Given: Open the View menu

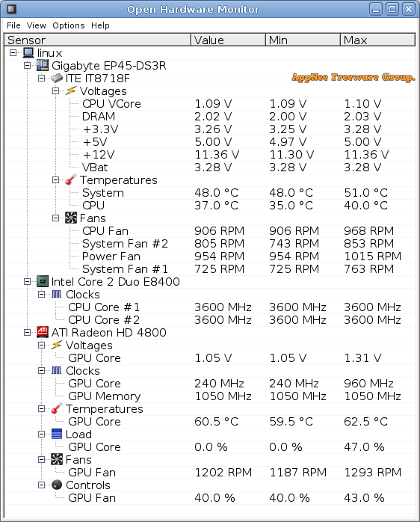Looking at the screenshot, I should pos(37,25).
